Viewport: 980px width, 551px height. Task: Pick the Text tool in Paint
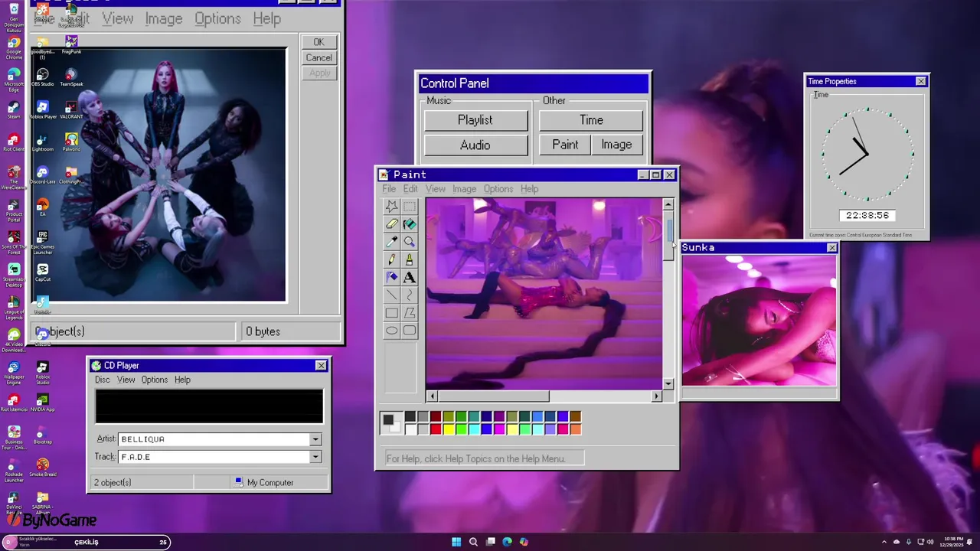[410, 277]
